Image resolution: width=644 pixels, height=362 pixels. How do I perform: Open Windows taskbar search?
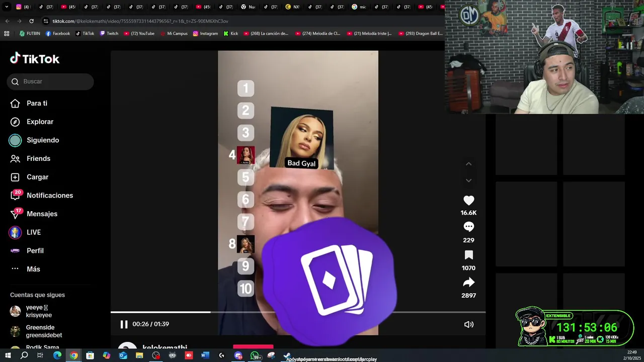tap(24, 355)
